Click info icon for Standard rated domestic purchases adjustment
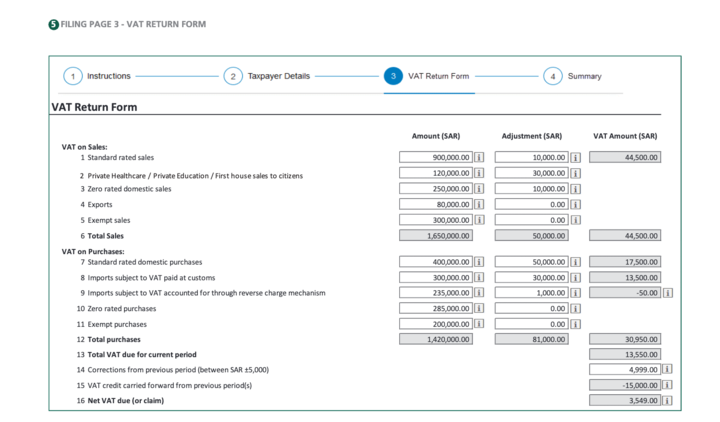 pos(574,262)
